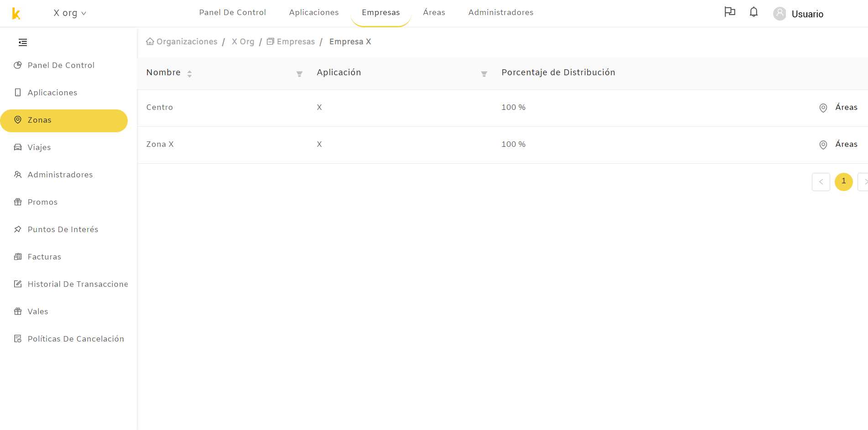
Task: Open notifications bell icon
Action: 754,12
